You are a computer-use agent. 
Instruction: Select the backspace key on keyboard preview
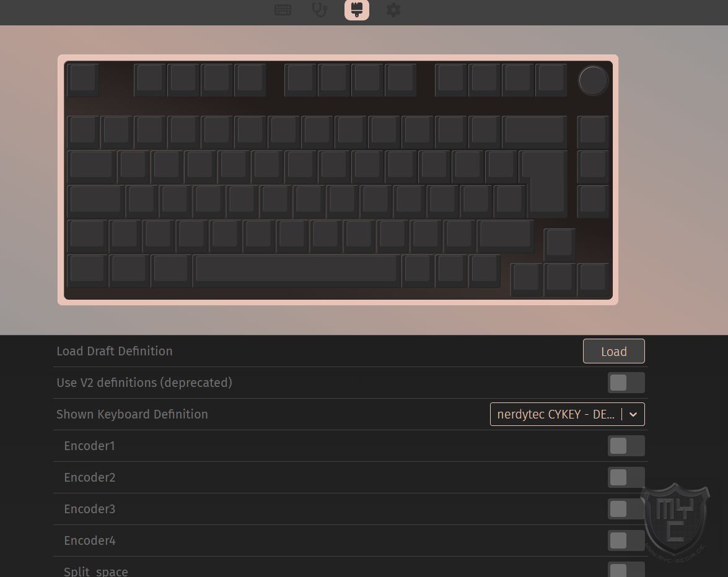click(x=535, y=132)
